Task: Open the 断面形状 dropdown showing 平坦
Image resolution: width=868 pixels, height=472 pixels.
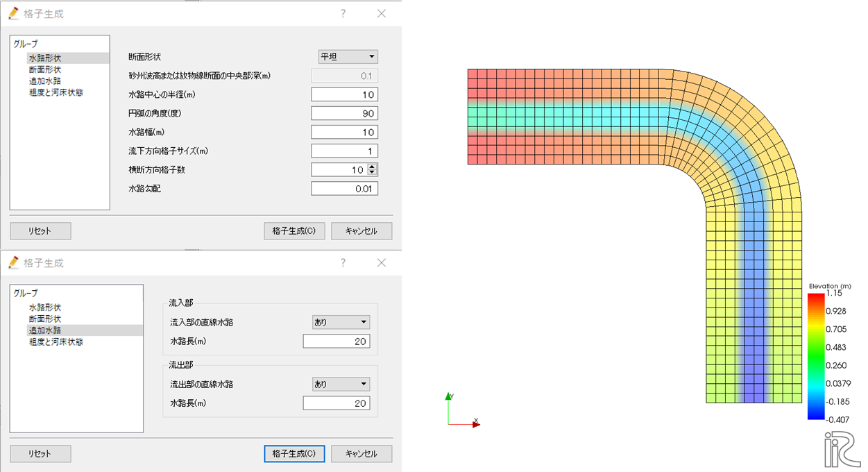Action: [348, 57]
